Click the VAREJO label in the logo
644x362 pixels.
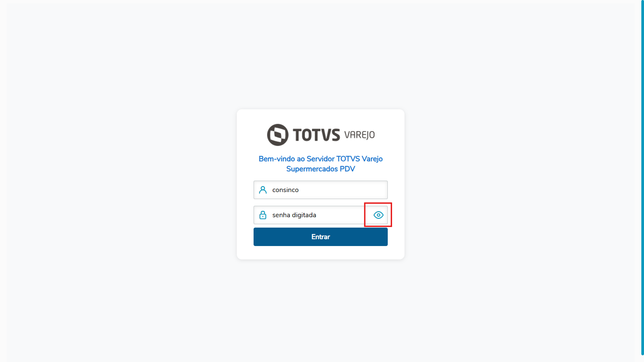click(360, 135)
